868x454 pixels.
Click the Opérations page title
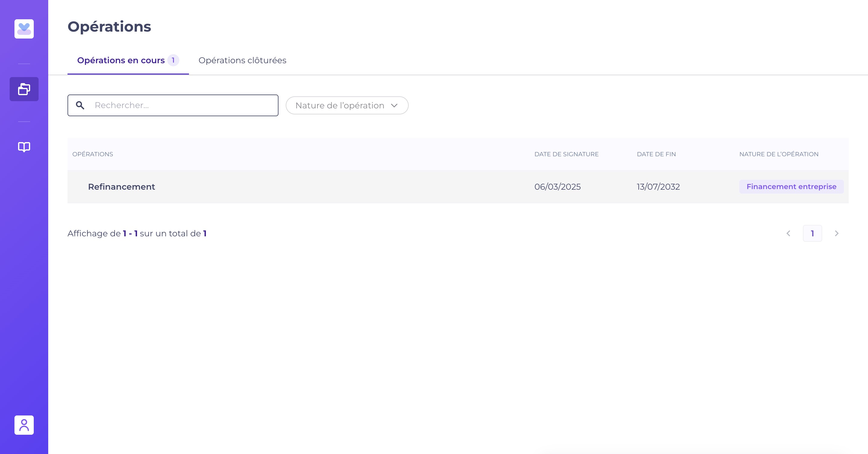tap(109, 27)
